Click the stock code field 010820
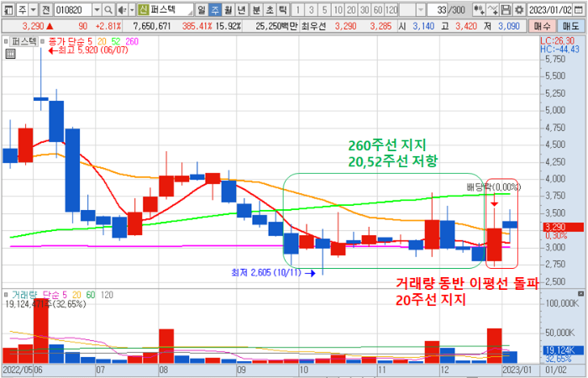 click(x=73, y=9)
